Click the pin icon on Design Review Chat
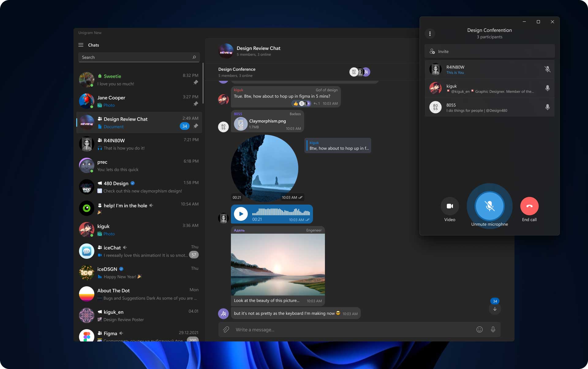This screenshot has height=369, width=588. click(196, 126)
